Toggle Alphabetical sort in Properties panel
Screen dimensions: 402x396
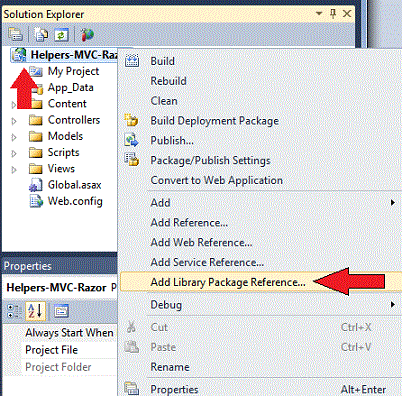(35, 311)
